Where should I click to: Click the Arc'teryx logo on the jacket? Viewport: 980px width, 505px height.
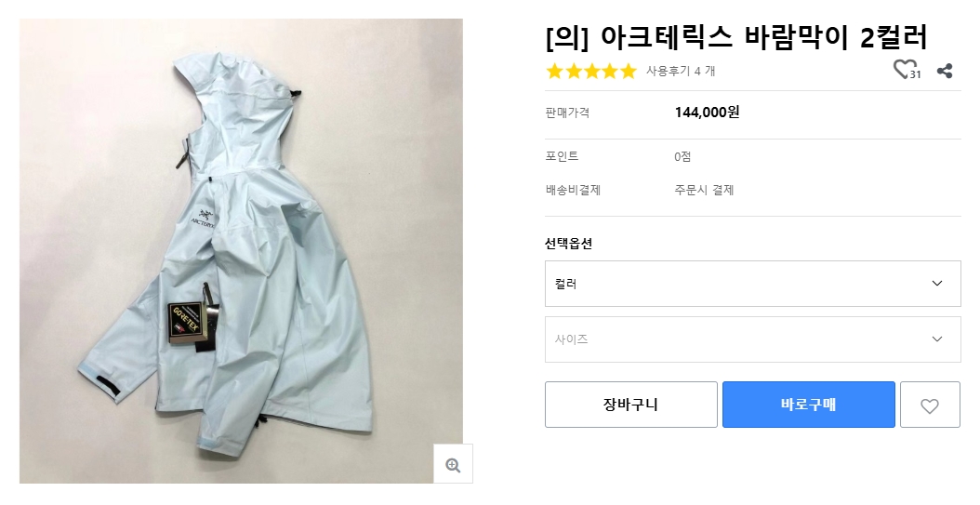(204, 217)
